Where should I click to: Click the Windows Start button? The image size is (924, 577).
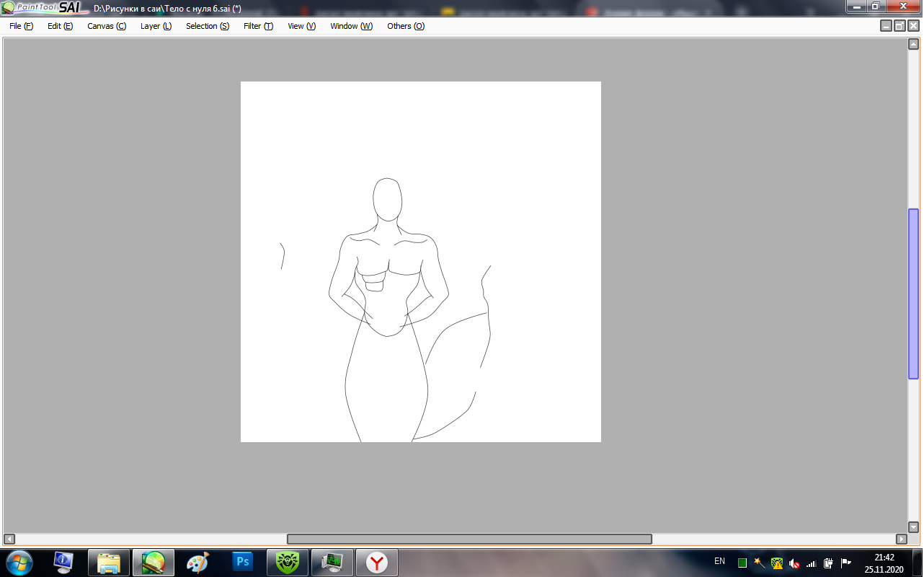pos(18,562)
